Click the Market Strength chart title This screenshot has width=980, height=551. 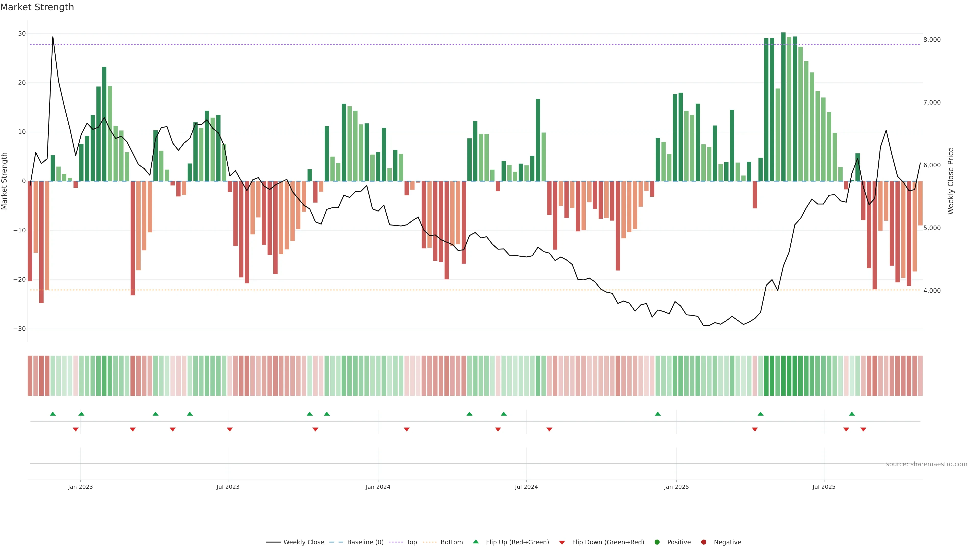click(x=37, y=7)
